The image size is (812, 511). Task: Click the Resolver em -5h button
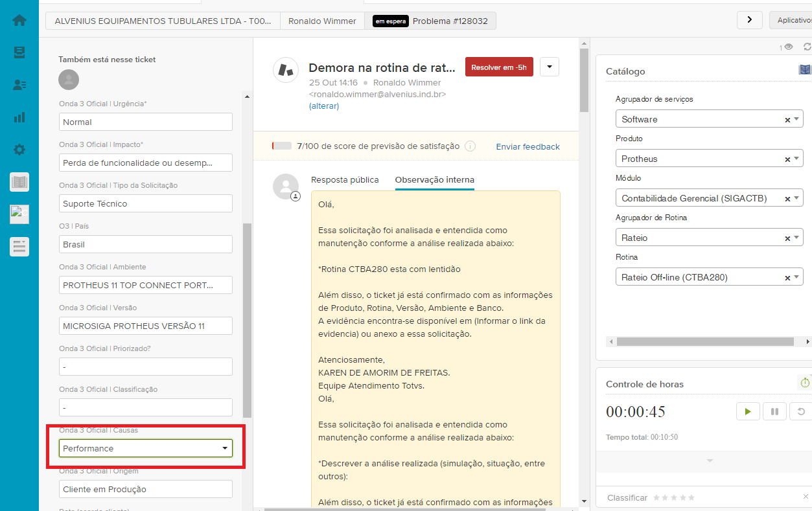[x=499, y=67]
